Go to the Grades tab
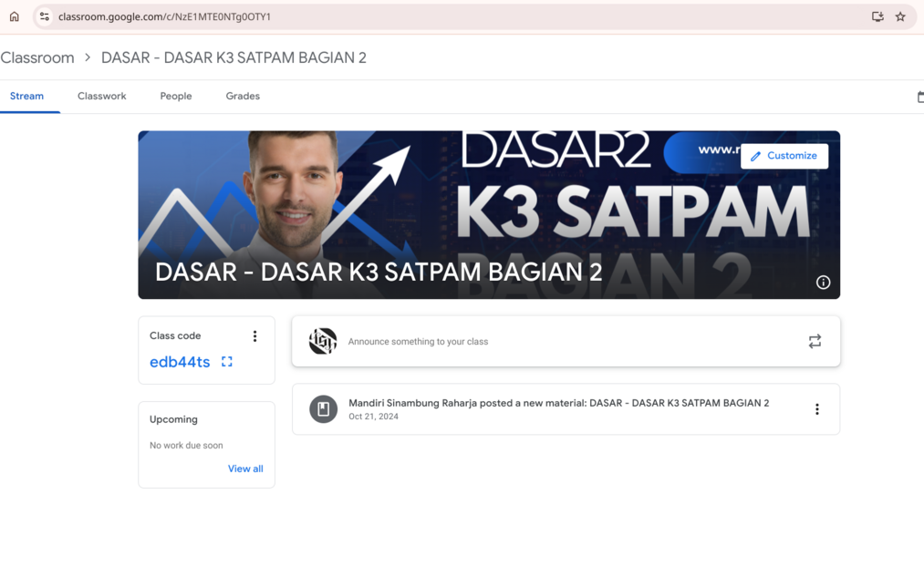 (243, 96)
